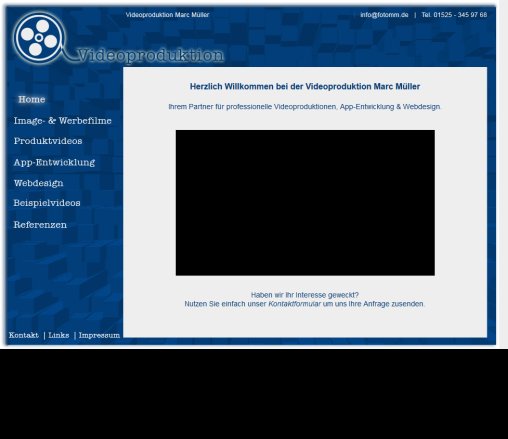Click the info@fotomm.de email address
The image size is (508, 439).
(384, 15)
